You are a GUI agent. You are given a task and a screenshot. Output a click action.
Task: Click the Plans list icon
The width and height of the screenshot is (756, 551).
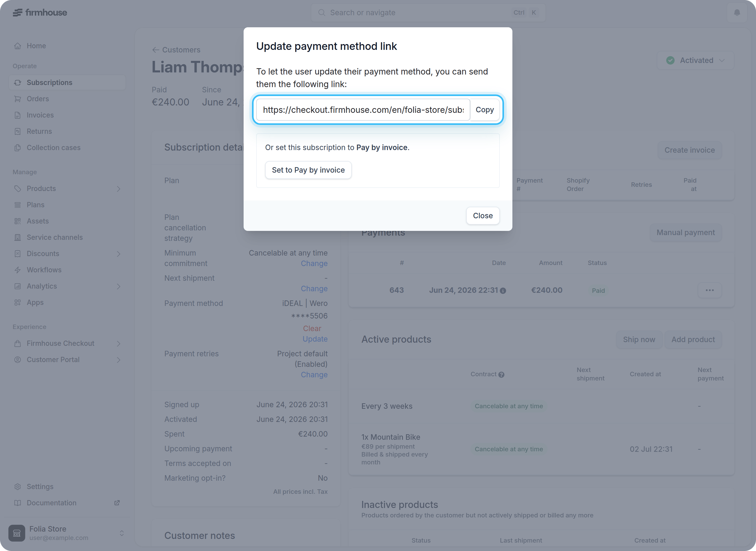18,205
